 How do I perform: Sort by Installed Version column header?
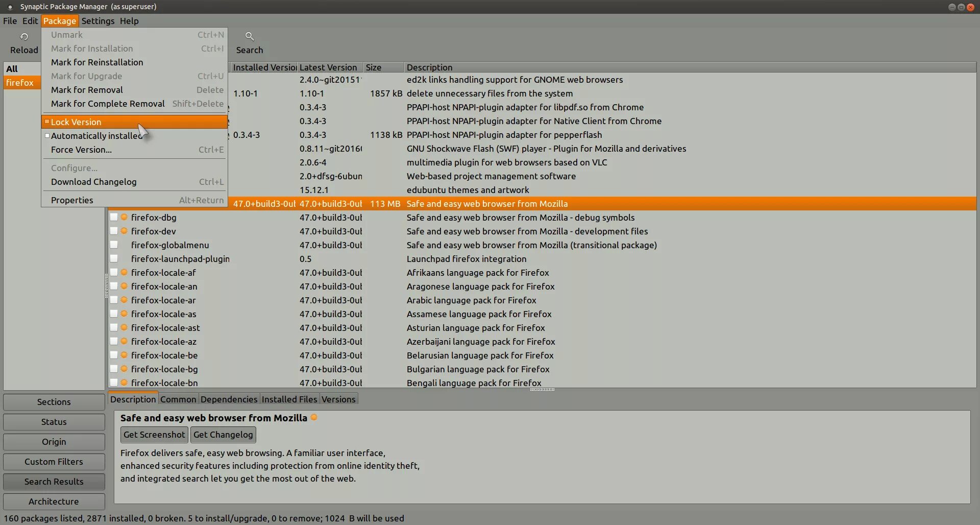[x=264, y=67]
